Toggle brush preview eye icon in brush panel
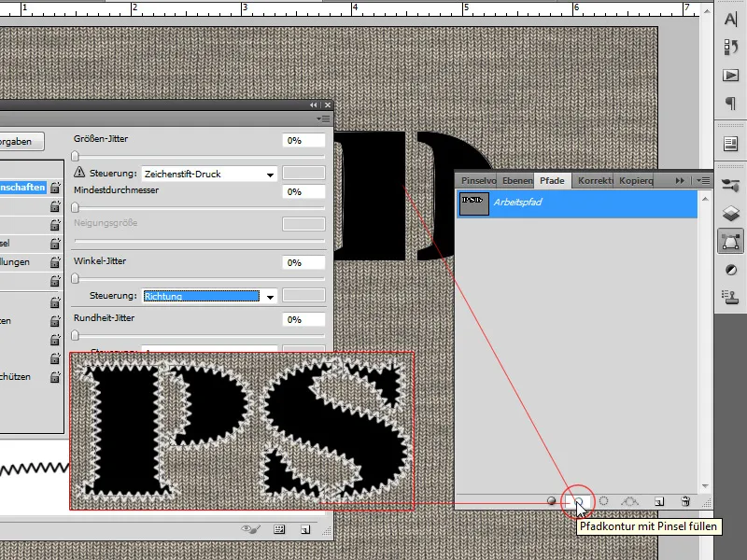This screenshot has height=560, width=747. coord(250,529)
